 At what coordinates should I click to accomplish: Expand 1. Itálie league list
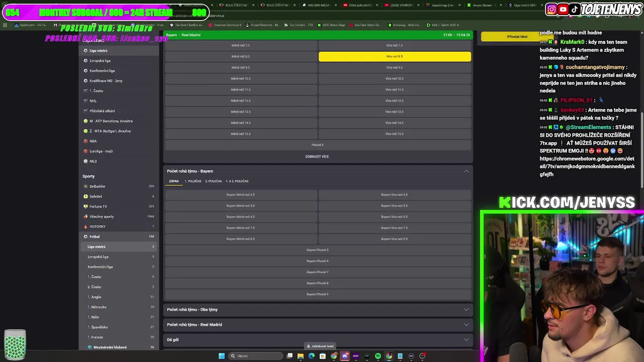pyautogui.click(x=119, y=317)
